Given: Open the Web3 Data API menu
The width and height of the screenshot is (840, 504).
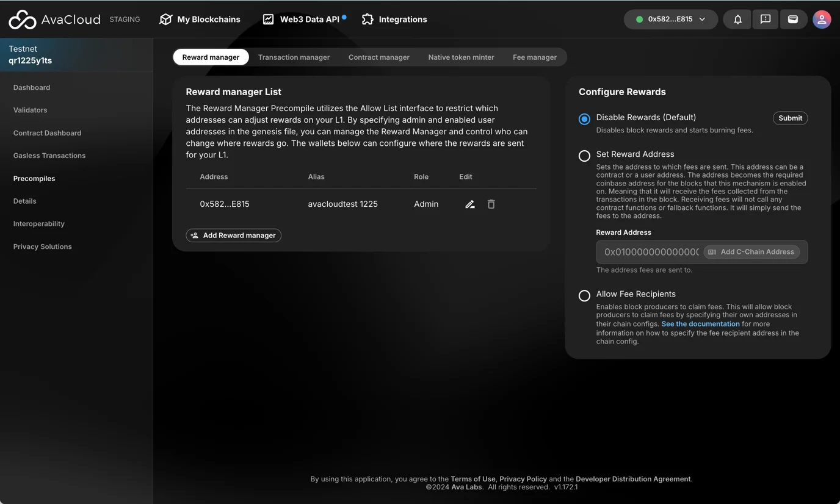Looking at the screenshot, I should (303, 20).
